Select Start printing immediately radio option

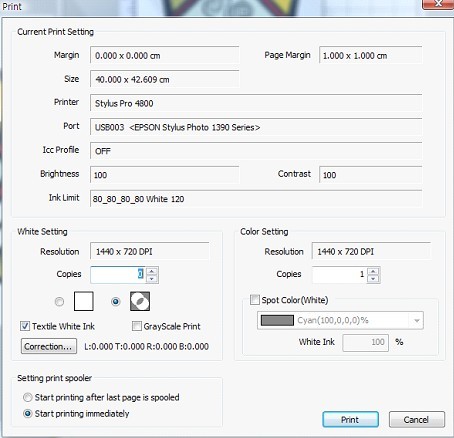coord(28,414)
